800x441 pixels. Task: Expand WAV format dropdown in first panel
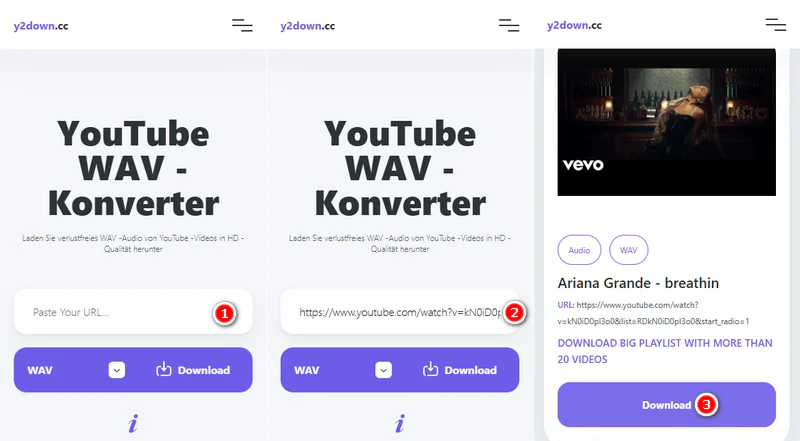[x=117, y=370]
